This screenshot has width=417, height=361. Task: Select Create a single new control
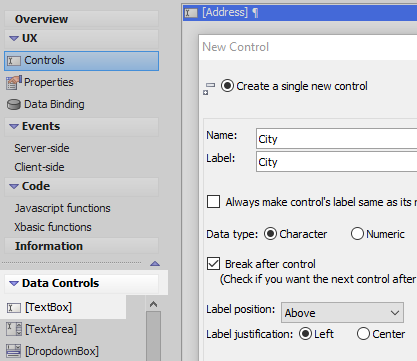pyautogui.click(x=227, y=86)
